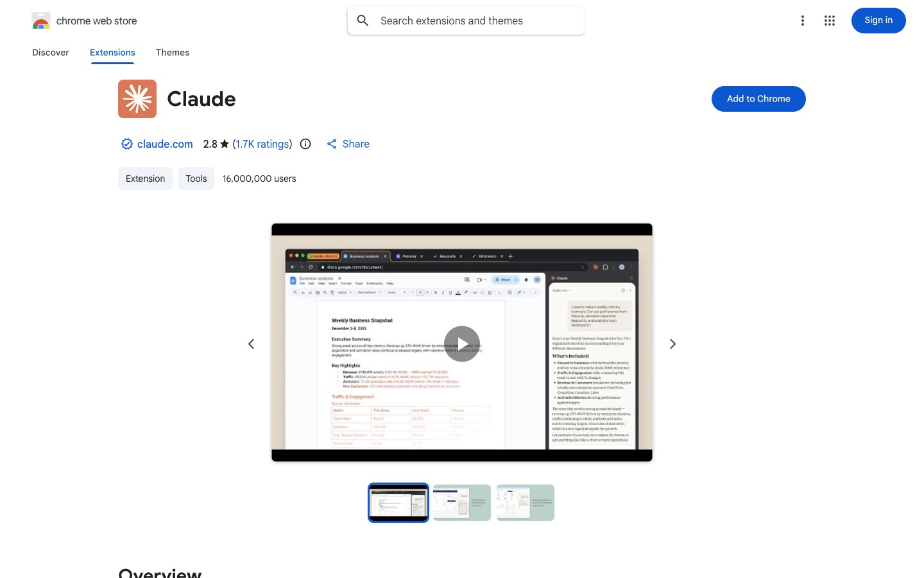Switch to the Discover tab
Image resolution: width=924 pixels, height=578 pixels.
pos(51,53)
